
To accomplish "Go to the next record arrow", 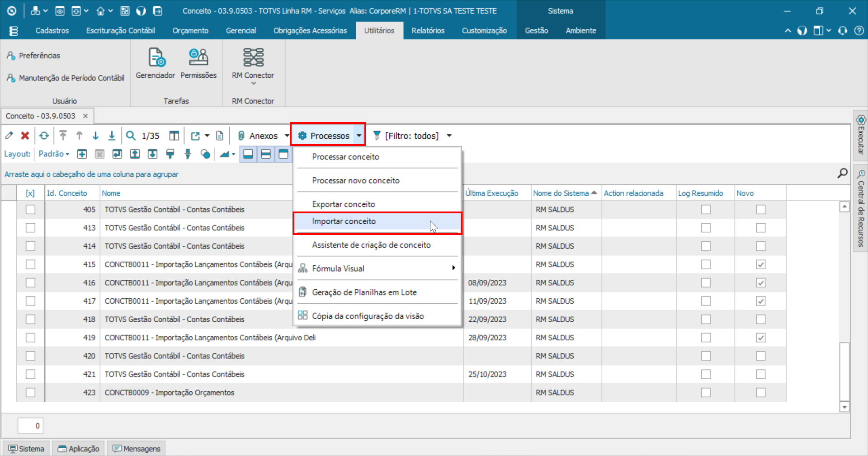I will click(95, 136).
